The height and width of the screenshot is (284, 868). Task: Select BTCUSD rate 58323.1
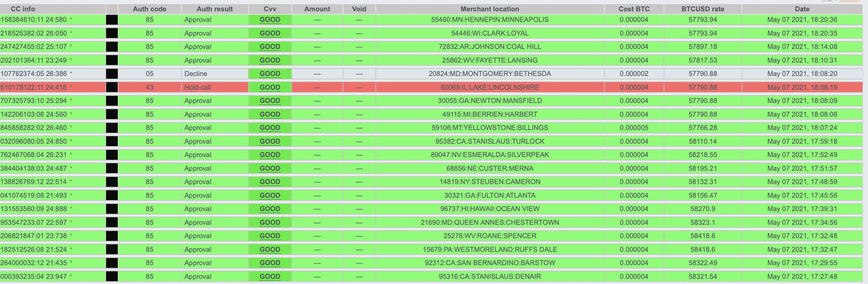tap(703, 222)
